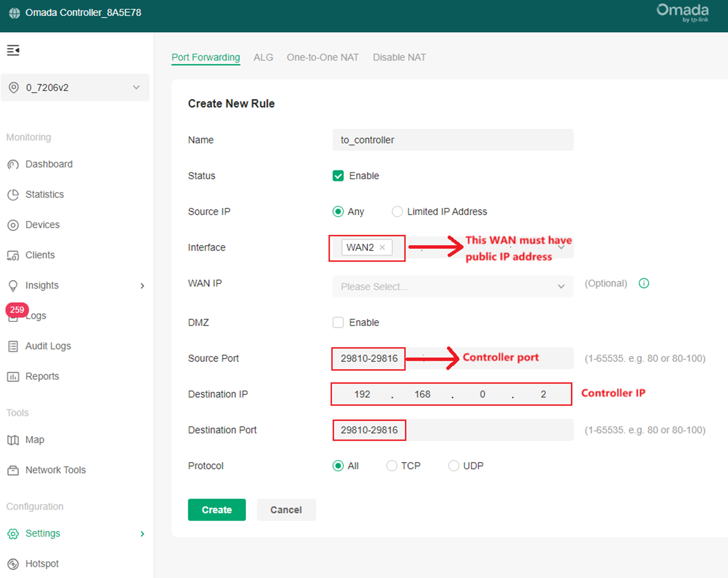728x578 pixels.
Task: Click the Cancel button
Action: (286, 510)
